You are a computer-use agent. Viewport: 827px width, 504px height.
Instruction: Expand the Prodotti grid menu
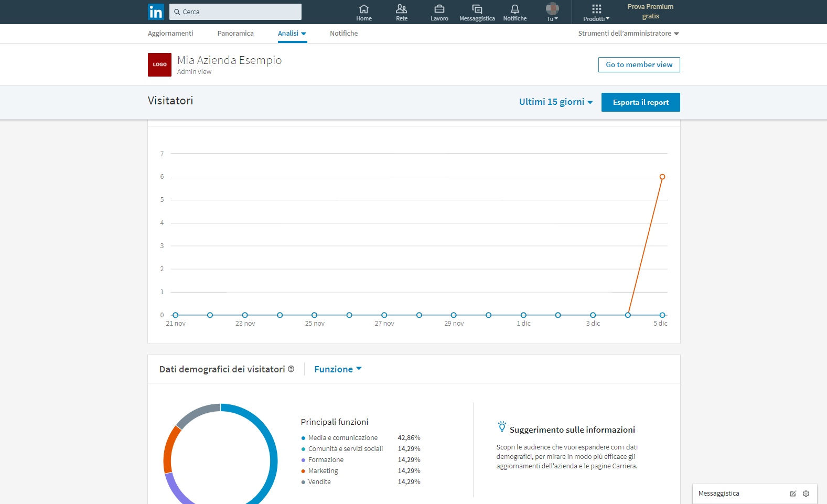coord(596,13)
